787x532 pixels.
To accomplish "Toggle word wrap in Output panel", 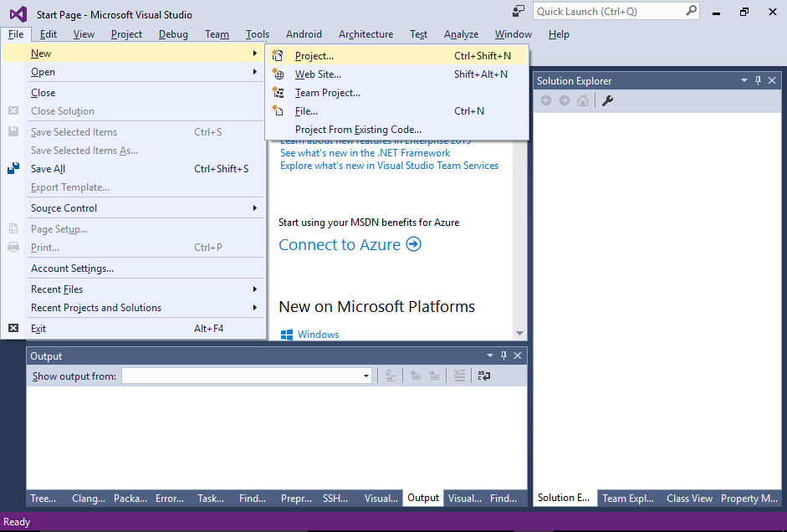I will (x=484, y=376).
